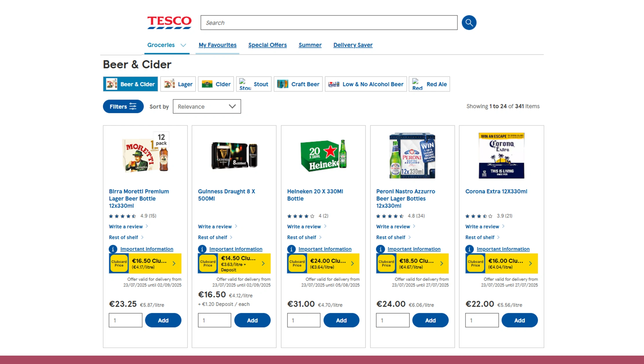
Task: Click the quantity input for Heineken
Action: 304,320
